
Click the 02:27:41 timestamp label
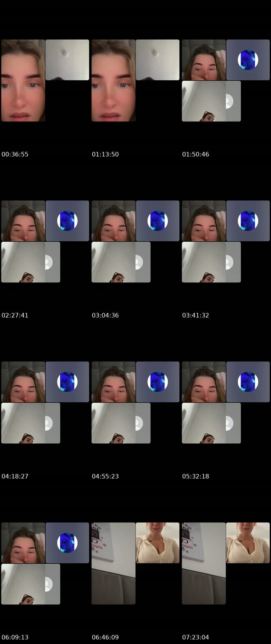15,315
